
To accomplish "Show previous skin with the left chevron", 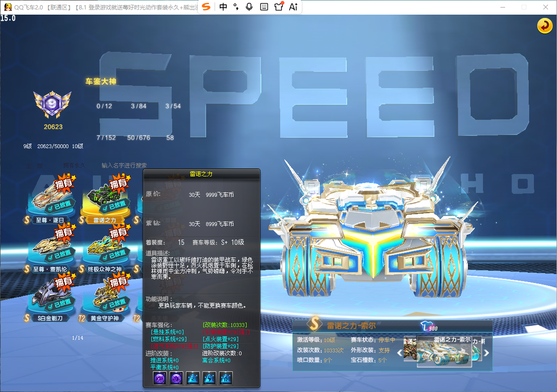I will click(399, 352).
